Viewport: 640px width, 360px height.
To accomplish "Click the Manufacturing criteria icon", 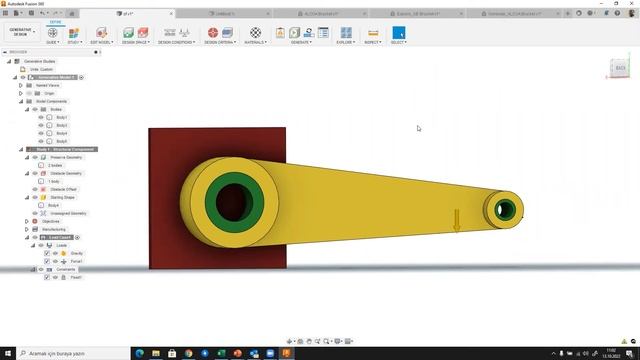I will 227,33.
